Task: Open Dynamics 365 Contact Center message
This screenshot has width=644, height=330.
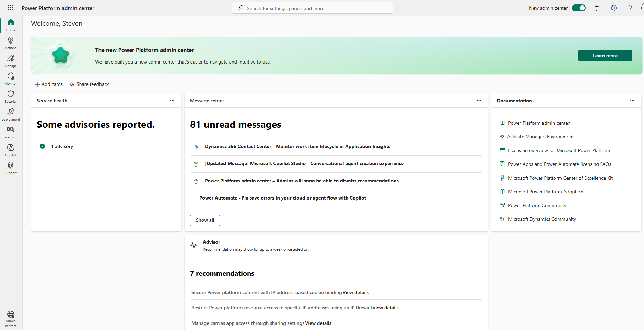Action: (x=297, y=146)
